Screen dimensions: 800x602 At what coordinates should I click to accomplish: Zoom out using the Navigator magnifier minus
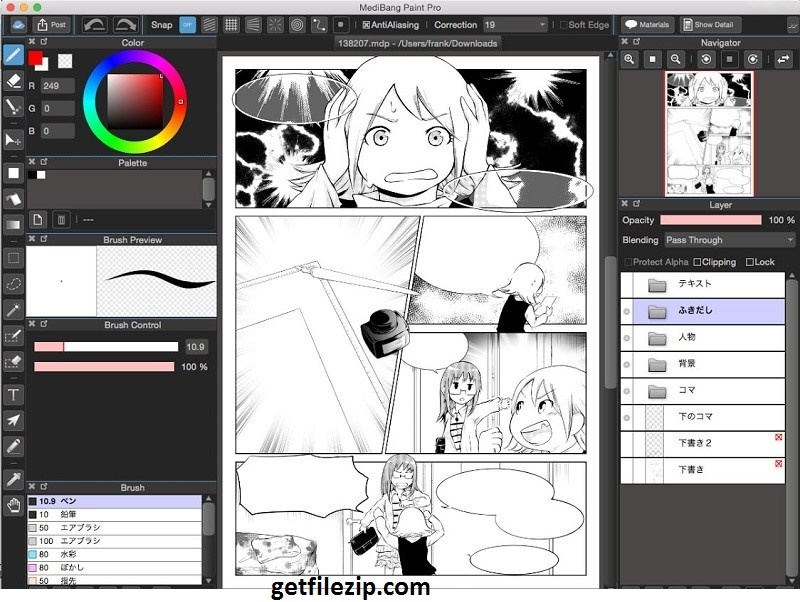pyautogui.click(x=676, y=59)
